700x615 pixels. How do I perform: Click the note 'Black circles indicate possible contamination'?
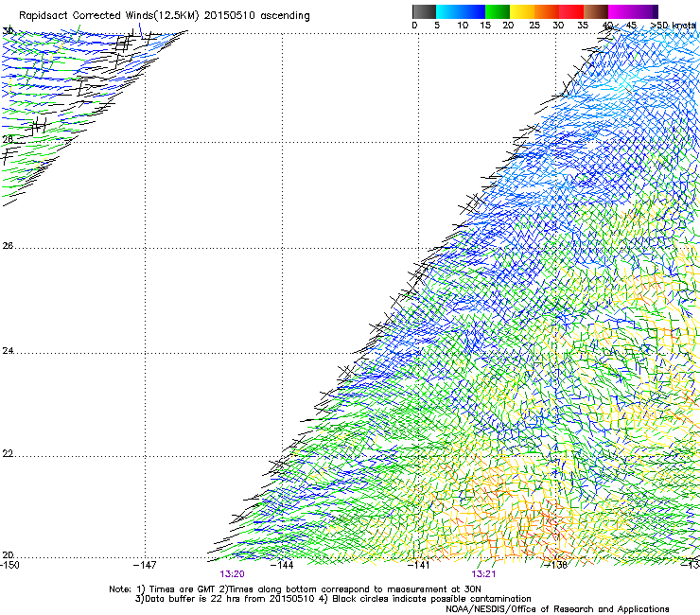[431, 599]
